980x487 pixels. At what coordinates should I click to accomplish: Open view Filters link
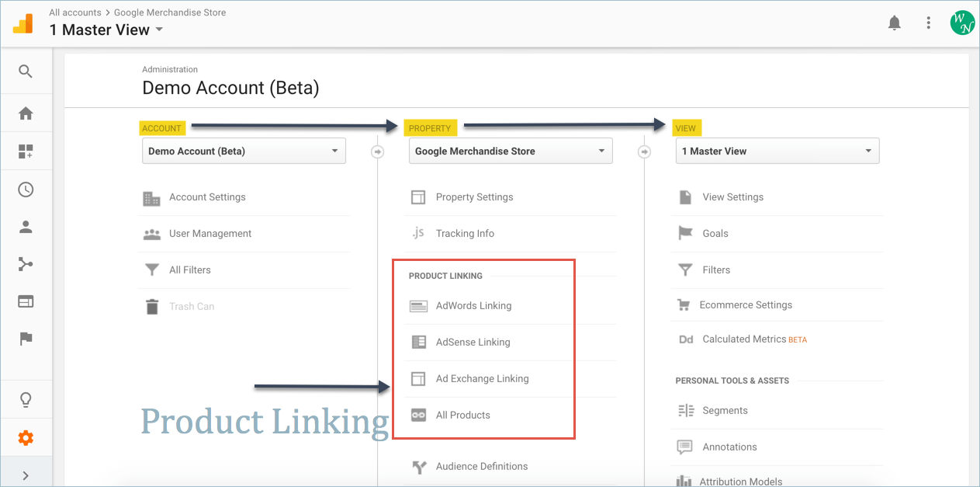pyautogui.click(x=716, y=270)
